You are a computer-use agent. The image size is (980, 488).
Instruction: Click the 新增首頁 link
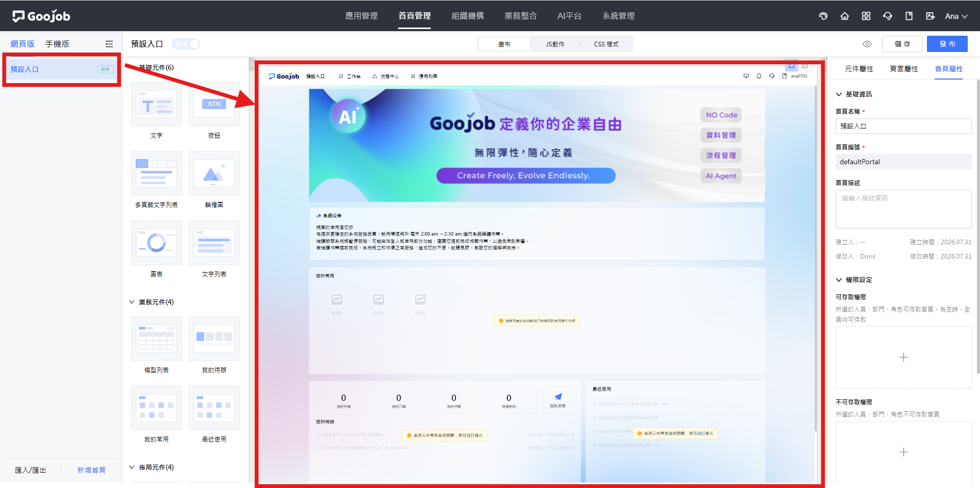[x=91, y=470]
